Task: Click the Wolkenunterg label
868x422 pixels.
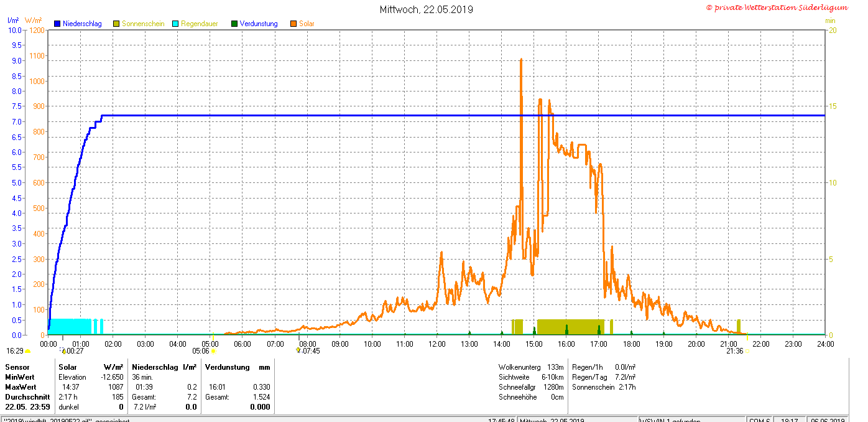Action: (519, 367)
